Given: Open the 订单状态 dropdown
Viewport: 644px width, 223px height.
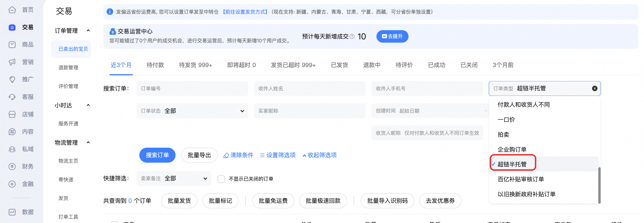Looking at the screenshot, I should (192, 111).
